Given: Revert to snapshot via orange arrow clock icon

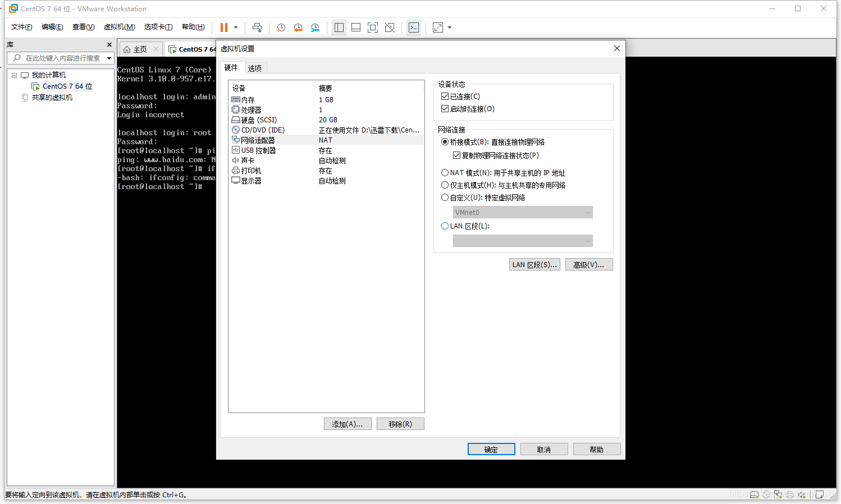Looking at the screenshot, I should point(298,28).
